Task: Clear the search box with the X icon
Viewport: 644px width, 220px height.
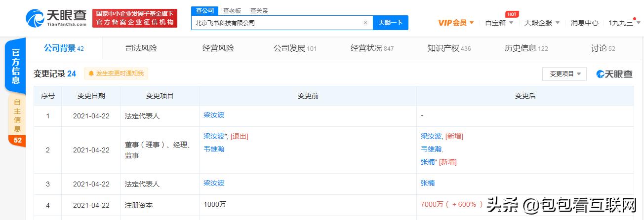Action: coord(365,23)
